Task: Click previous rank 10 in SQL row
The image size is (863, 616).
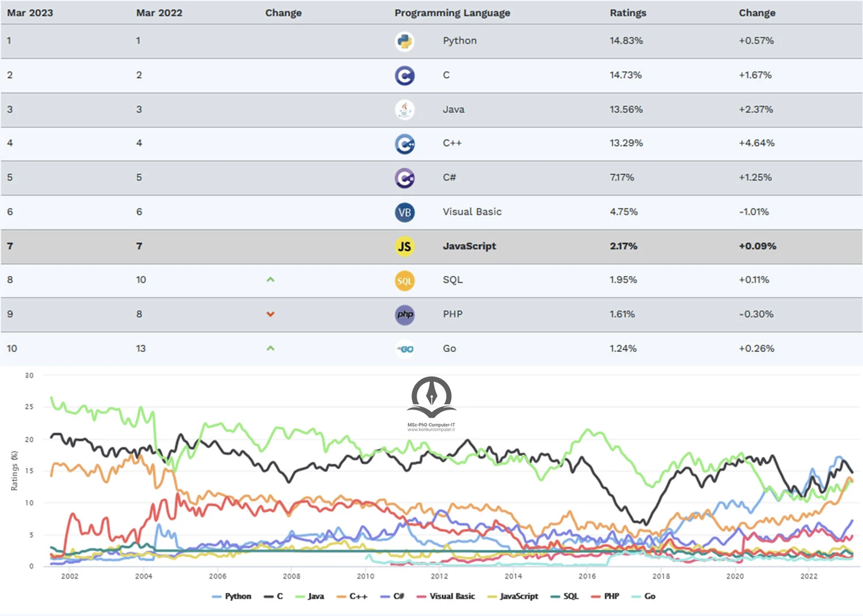Action: pos(141,280)
